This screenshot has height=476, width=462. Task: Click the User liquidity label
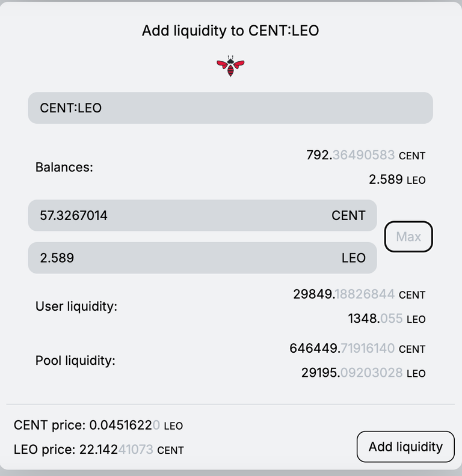(76, 307)
